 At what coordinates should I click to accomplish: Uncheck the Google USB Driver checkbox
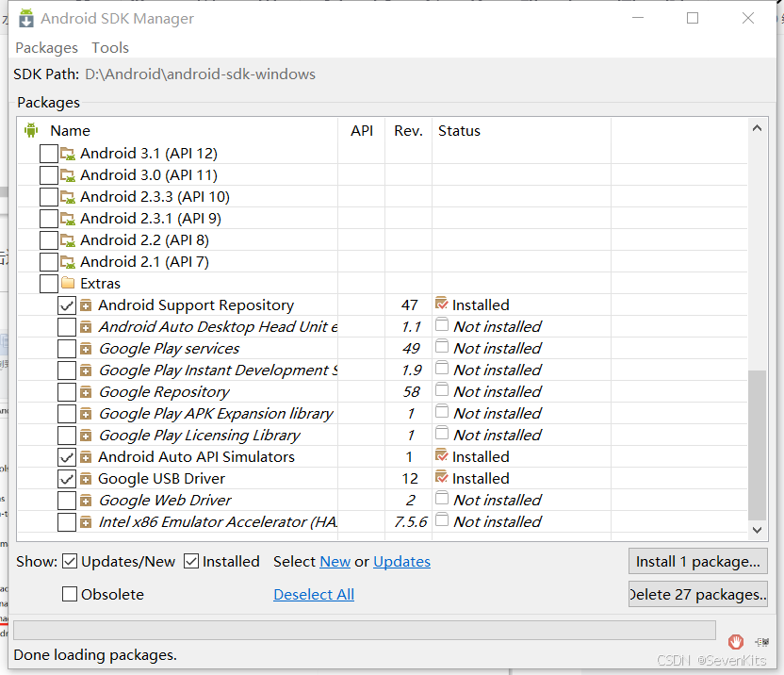click(x=67, y=479)
